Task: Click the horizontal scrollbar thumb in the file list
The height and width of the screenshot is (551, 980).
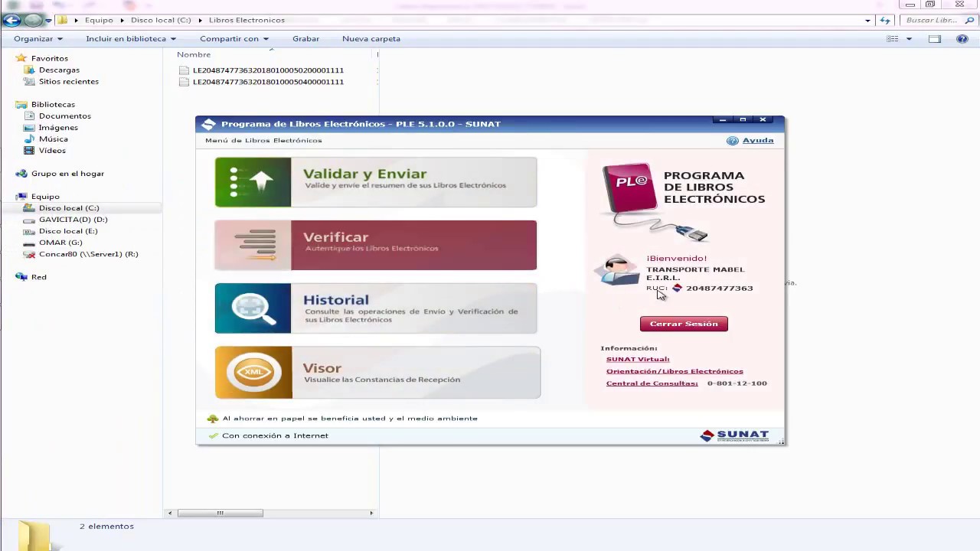Action: [x=220, y=513]
